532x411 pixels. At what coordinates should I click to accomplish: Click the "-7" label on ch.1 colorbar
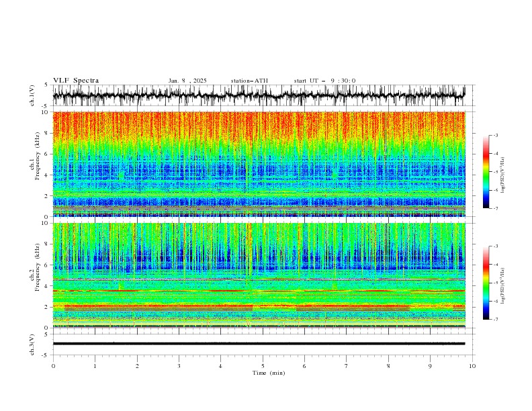point(495,208)
